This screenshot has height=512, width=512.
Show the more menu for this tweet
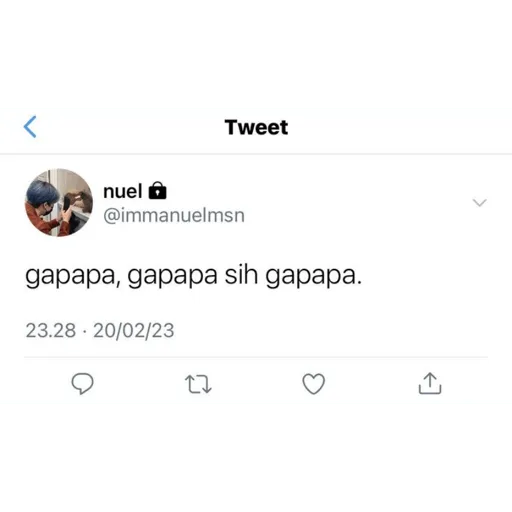click(480, 202)
